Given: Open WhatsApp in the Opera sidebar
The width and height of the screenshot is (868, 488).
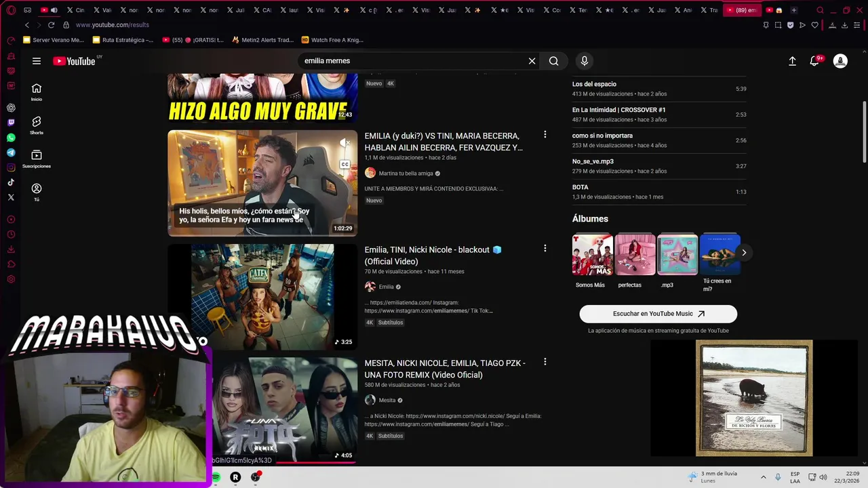Looking at the screenshot, I should point(11,138).
